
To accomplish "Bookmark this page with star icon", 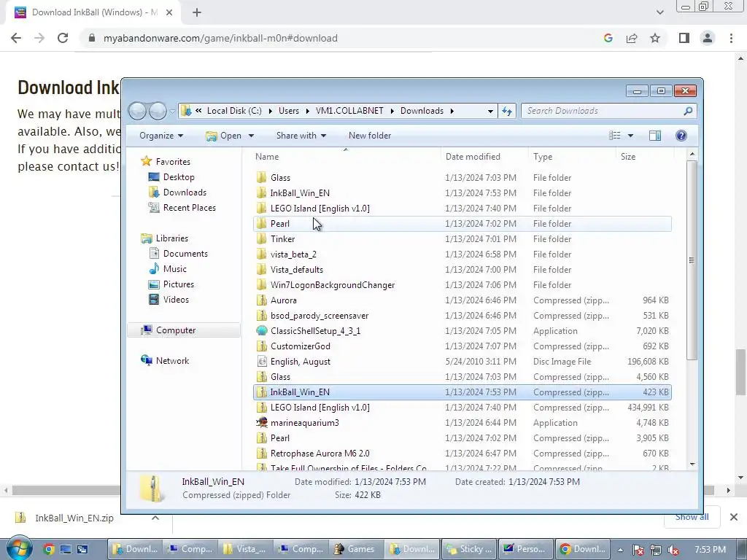I will click(655, 38).
